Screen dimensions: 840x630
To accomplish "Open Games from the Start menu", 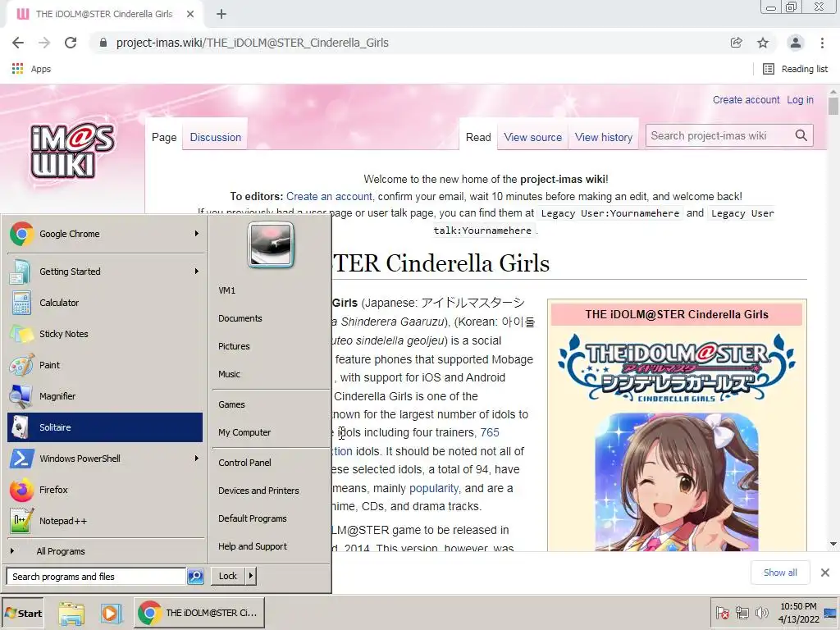I will click(x=231, y=404).
